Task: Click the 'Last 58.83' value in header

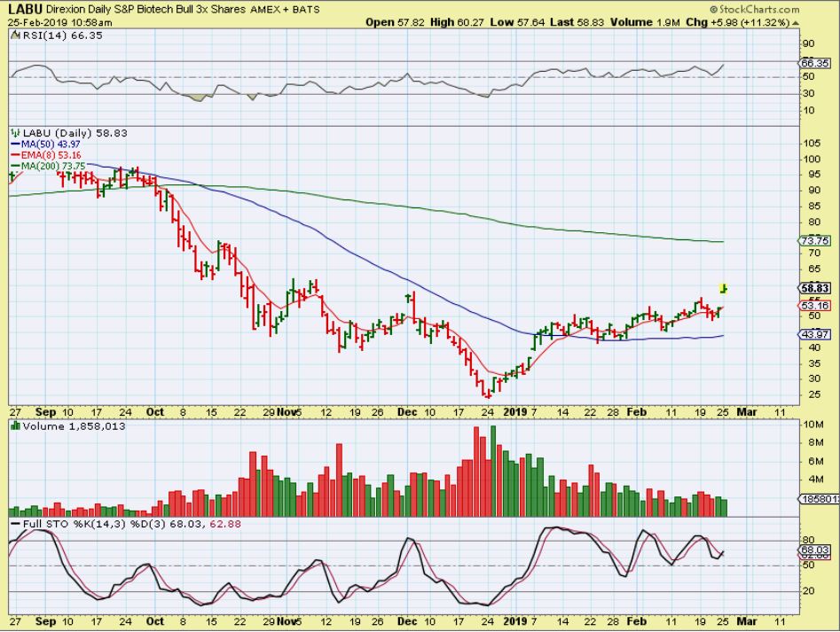Action: 577,22
